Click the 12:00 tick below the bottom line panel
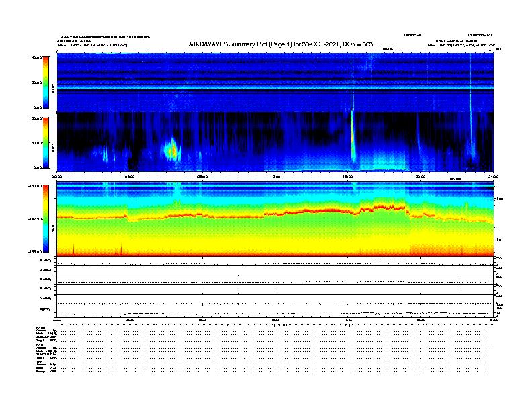The width and height of the screenshot is (532, 411). pos(275,320)
